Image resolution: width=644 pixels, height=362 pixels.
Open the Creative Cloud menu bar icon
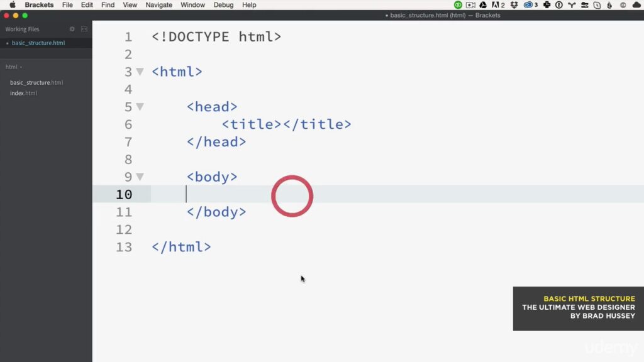pyautogui.click(x=528, y=5)
